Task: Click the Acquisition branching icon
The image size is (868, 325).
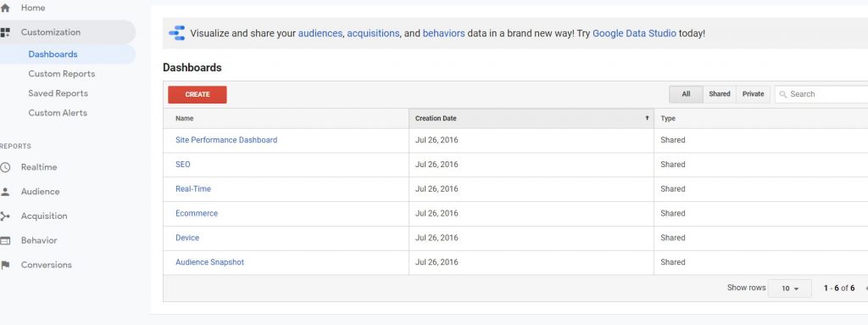Action: click(6, 216)
